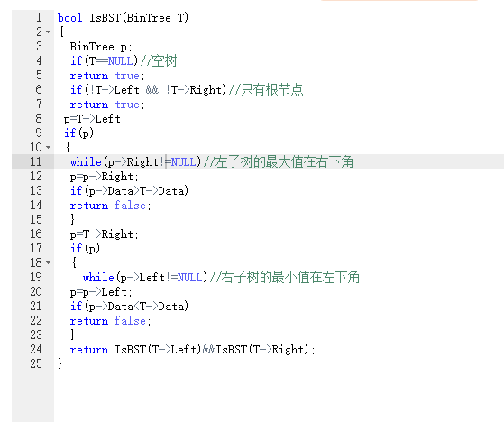
Task: Click the recursive return statement on line 24
Action: click(x=193, y=349)
